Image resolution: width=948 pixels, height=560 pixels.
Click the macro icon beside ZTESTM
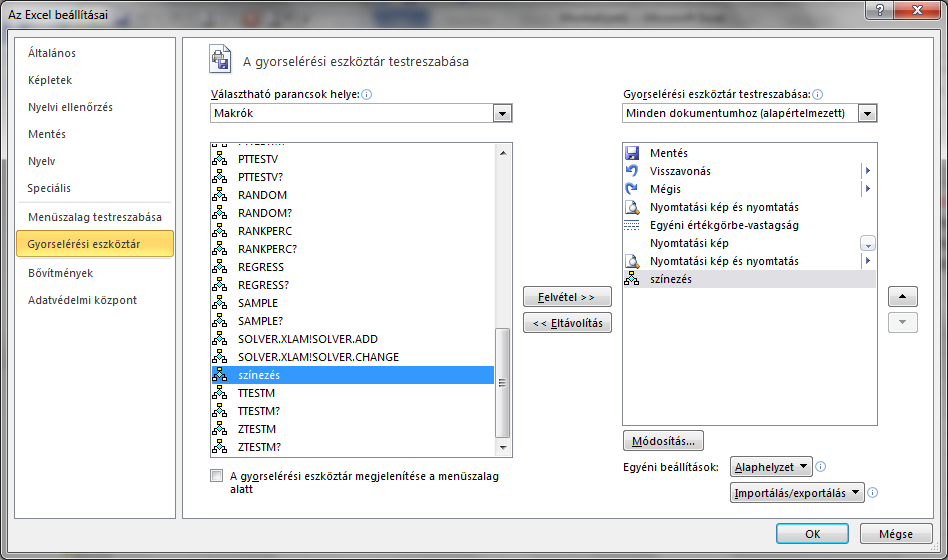click(219, 429)
